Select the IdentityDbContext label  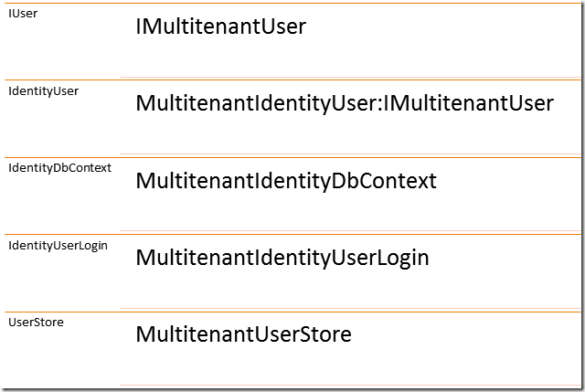click(x=59, y=168)
